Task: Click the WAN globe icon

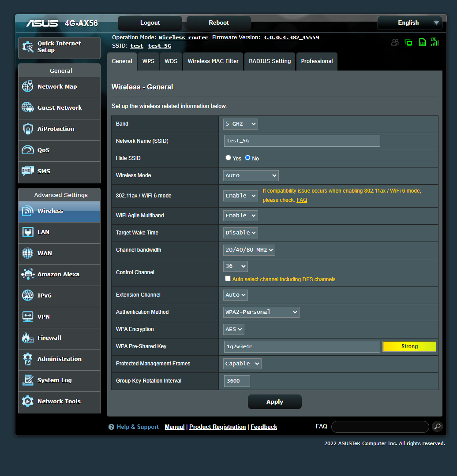Action: point(28,253)
